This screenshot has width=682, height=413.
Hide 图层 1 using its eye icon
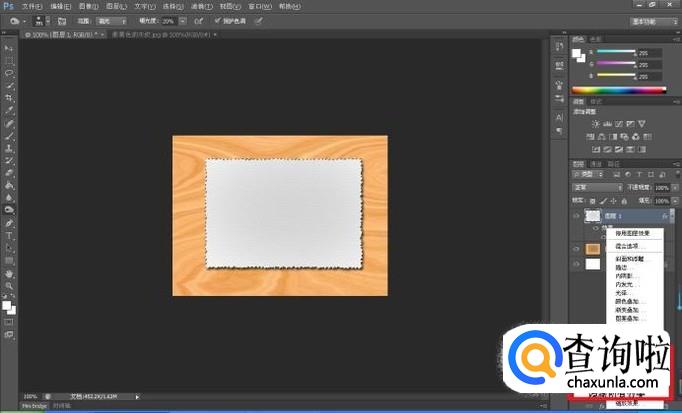[x=577, y=216]
